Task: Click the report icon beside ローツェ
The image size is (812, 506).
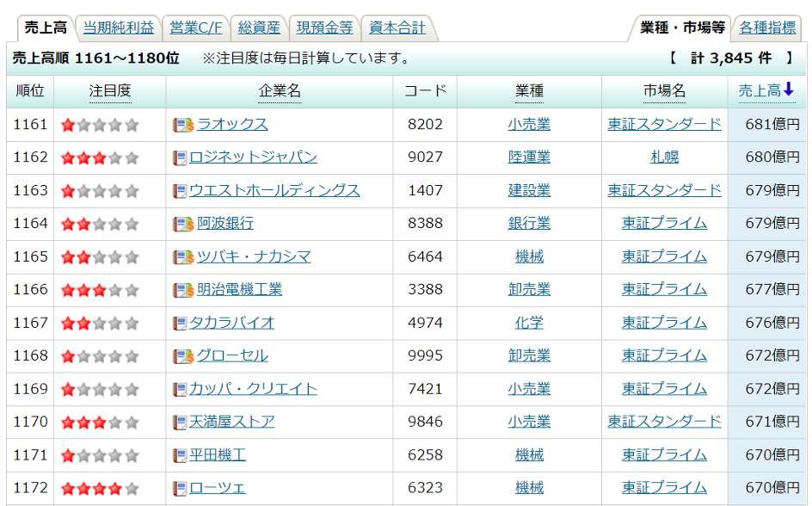Action: point(179,489)
